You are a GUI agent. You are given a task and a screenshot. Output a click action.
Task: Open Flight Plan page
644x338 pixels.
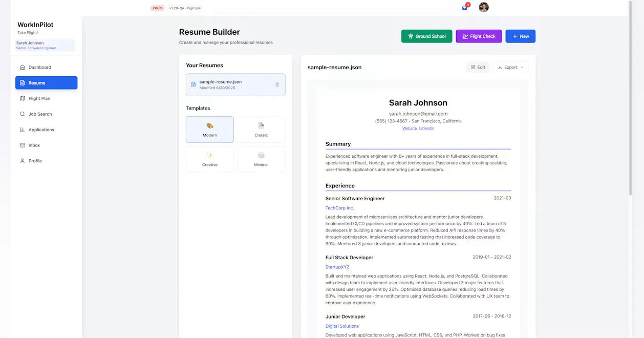coord(46,98)
